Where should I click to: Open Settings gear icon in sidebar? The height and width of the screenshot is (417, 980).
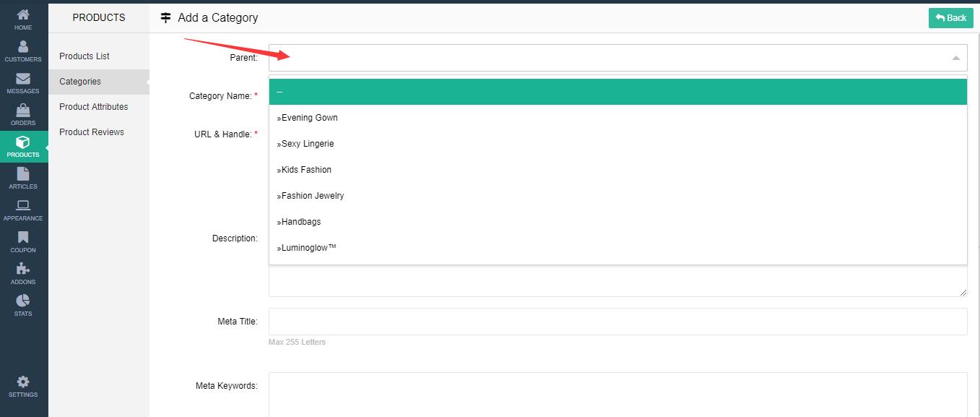(x=23, y=382)
